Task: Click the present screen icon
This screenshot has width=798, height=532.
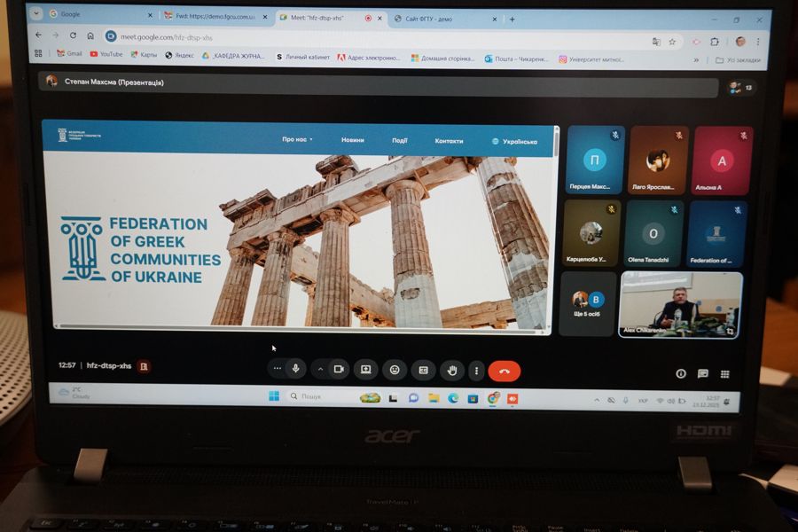Action: coord(365,370)
